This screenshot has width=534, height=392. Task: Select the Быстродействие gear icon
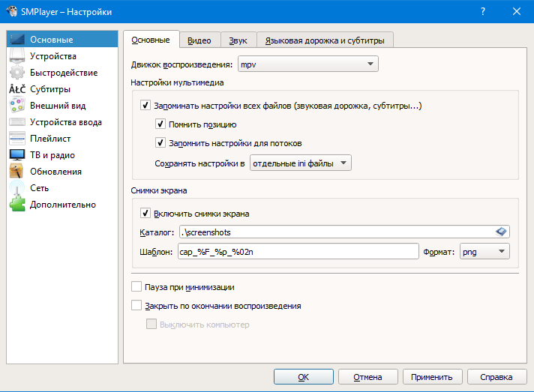pos(17,73)
